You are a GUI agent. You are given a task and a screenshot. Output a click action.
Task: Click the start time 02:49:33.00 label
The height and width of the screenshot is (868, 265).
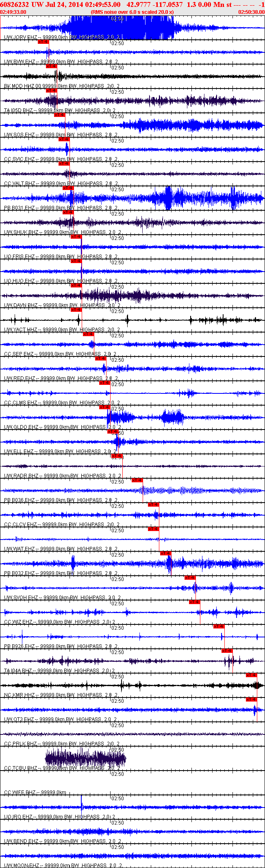point(13,12)
